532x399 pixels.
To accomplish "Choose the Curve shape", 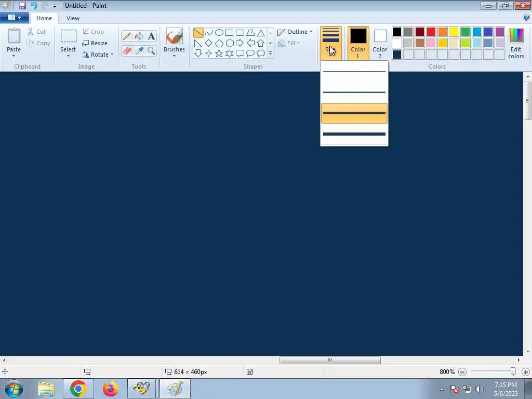I will tap(209, 33).
